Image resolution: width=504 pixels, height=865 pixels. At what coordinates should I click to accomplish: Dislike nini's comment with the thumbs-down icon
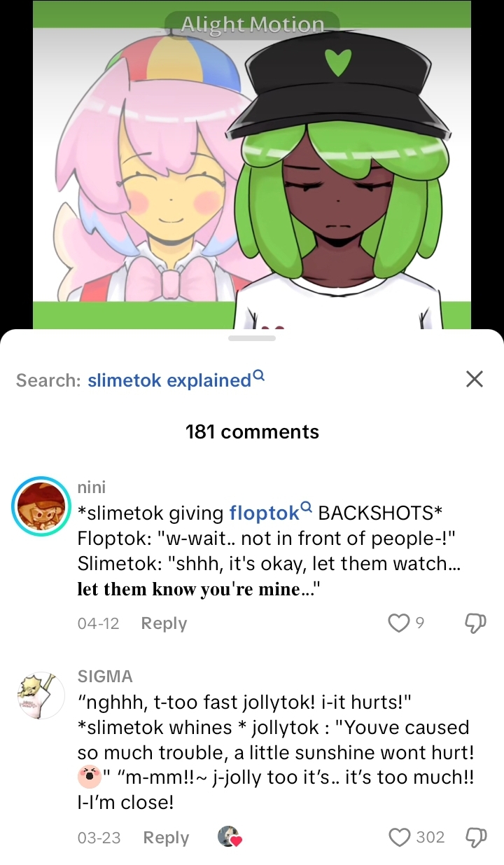475,623
